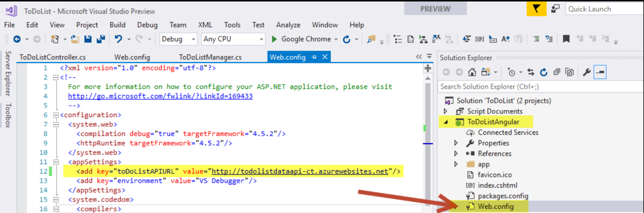Toggle the pin on the active Web.config tab
Image resolution: width=644 pixels, height=213 pixels.
(314, 57)
